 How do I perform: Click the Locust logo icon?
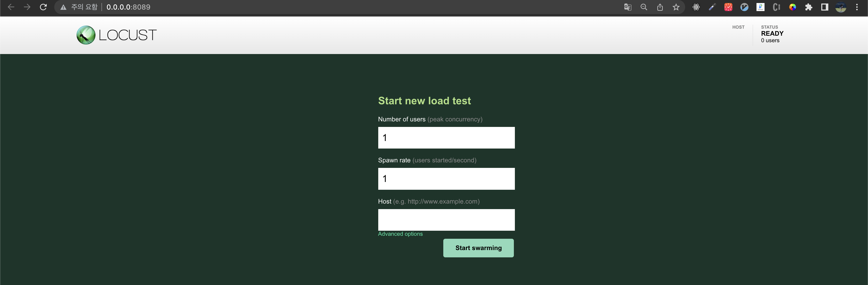86,35
